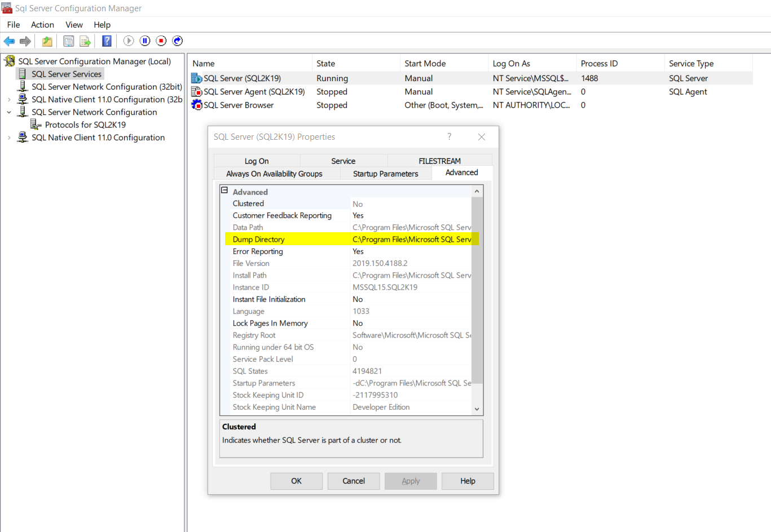Viewport: 771px width, 532px height.
Task: Click the File Version value 2019.150.4188.2
Action: [380, 263]
